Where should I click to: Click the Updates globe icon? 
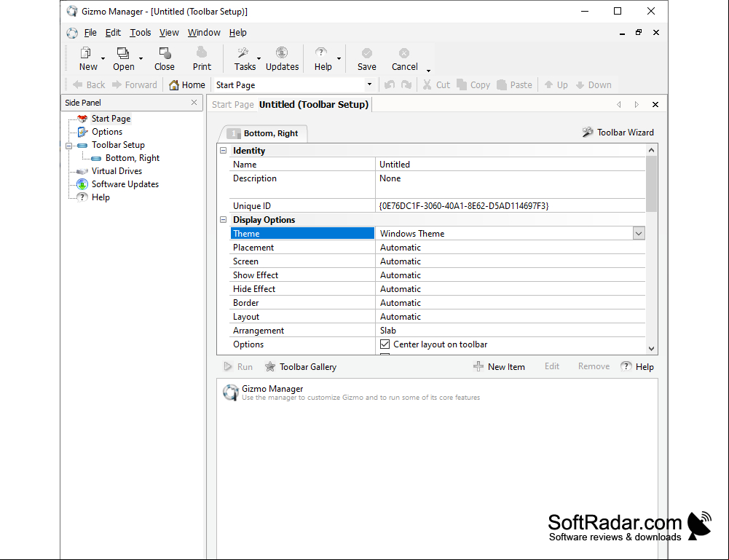pos(282,52)
